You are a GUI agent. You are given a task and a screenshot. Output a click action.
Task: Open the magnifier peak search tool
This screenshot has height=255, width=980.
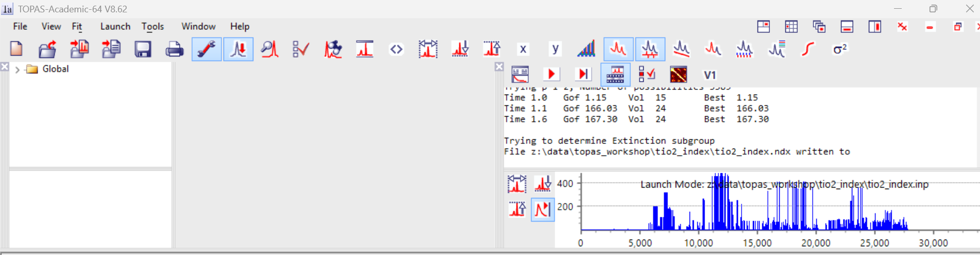[269, 49]
